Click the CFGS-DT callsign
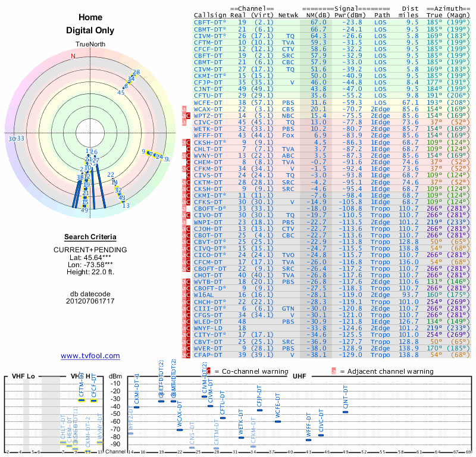Image resolution: width=476 pixels, height=457 pixels. (208, 315)
